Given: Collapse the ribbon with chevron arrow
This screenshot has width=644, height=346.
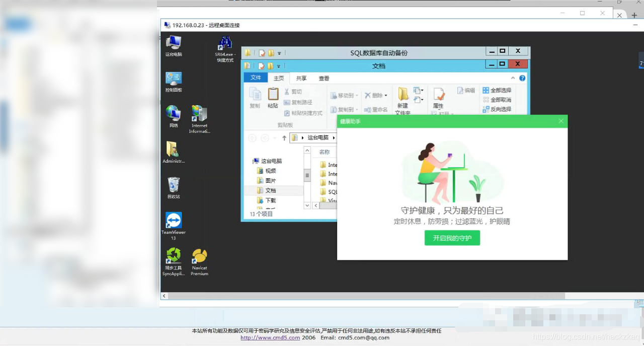Looking at the screenshot, I should 513,78.
